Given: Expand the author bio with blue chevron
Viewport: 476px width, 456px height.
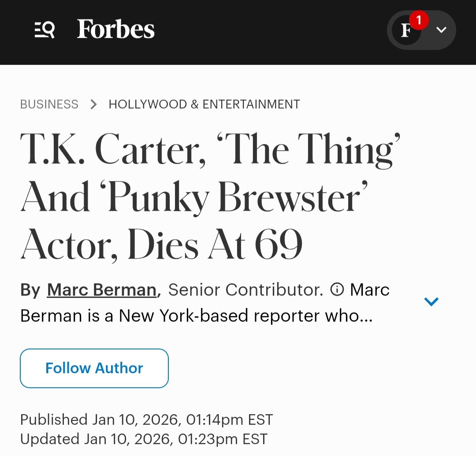Looking at the screenshot, I should 431,302.
